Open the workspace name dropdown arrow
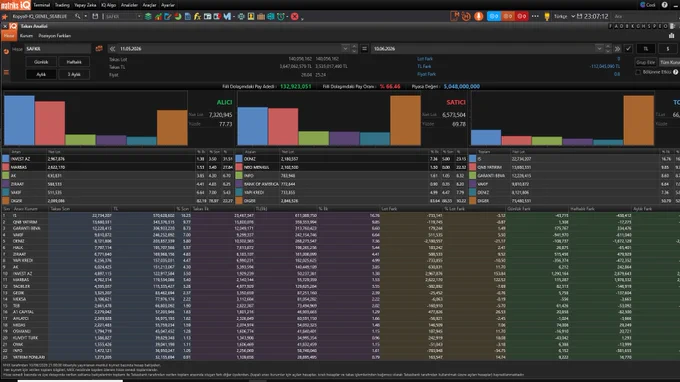 point(85,16)
